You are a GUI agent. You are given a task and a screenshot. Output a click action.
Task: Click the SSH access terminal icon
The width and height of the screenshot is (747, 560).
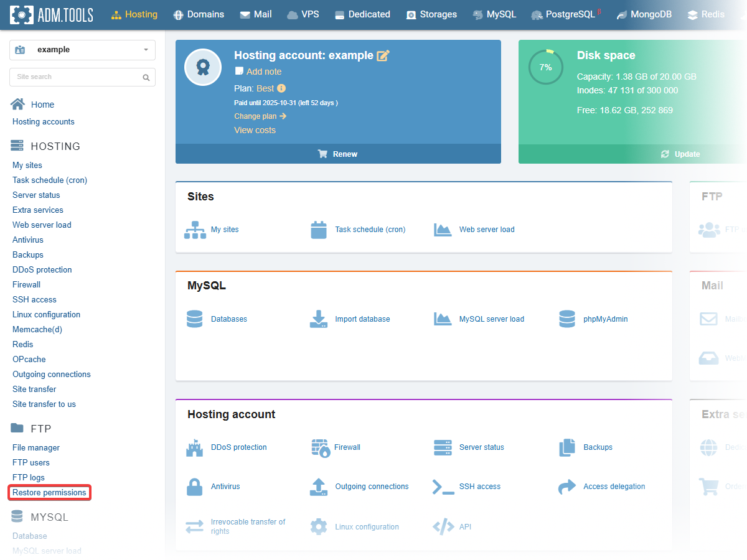(443, 487)
